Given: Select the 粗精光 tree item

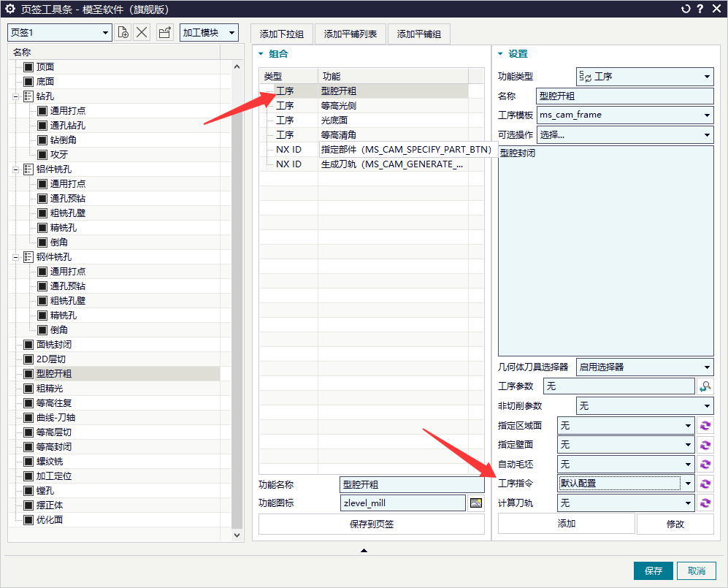Looking at the screenshot, I should tap(50, 389).
